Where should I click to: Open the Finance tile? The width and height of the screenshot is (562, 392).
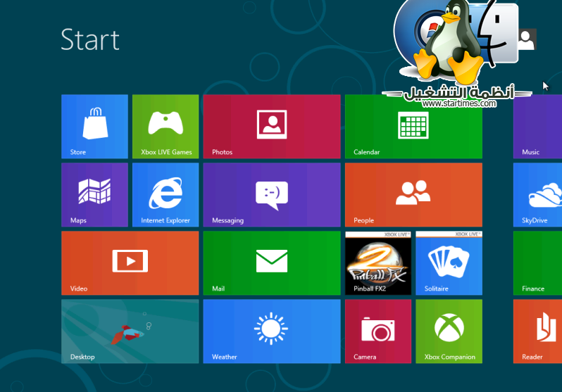click(537, 263)
